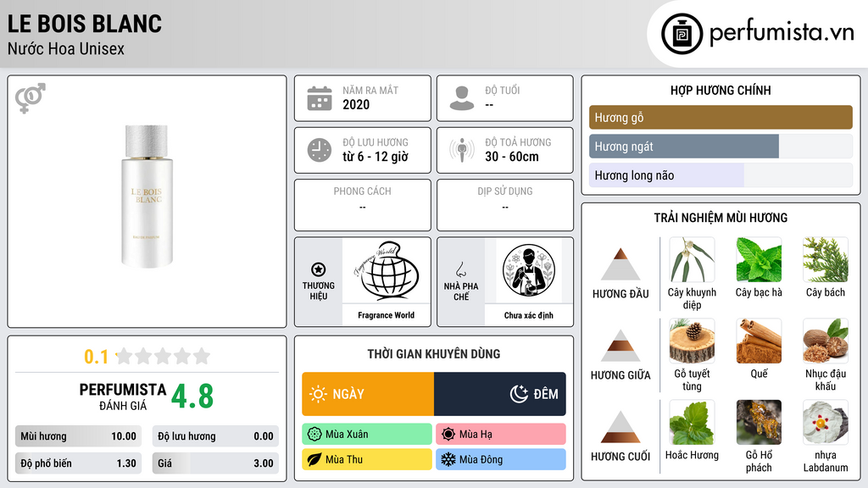Click the star badge Thương hiệu icon
Image resolution: width=868 pixels, height=488 pixels.
pyautogui.click(x=319, y=269)
